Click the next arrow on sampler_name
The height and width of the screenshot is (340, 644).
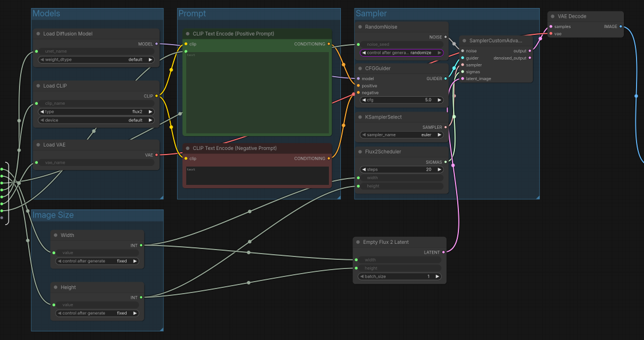pyautogui.click(x=439, y=135)
